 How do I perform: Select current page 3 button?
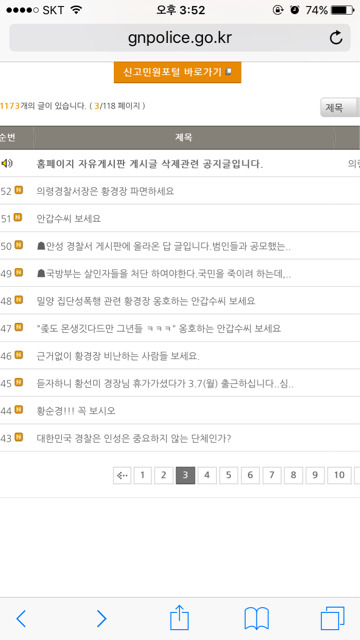(x=185, y=475)
